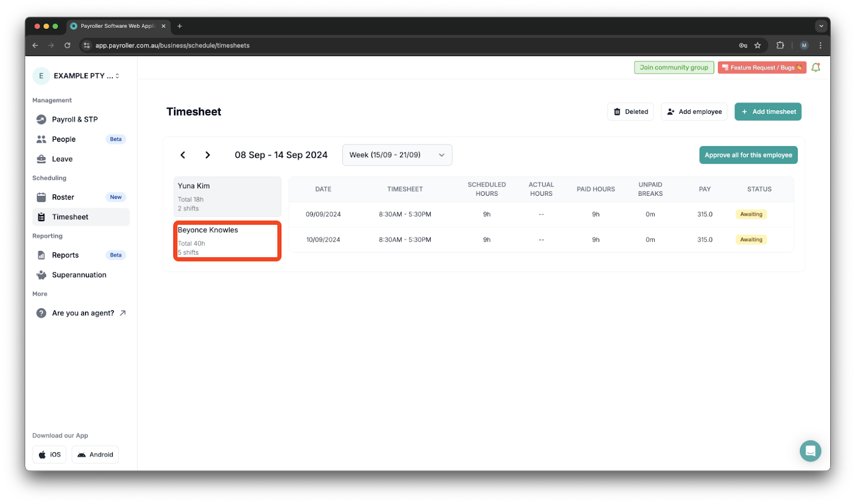
Task: Click Add timesheet button
Action: [768, 112]
